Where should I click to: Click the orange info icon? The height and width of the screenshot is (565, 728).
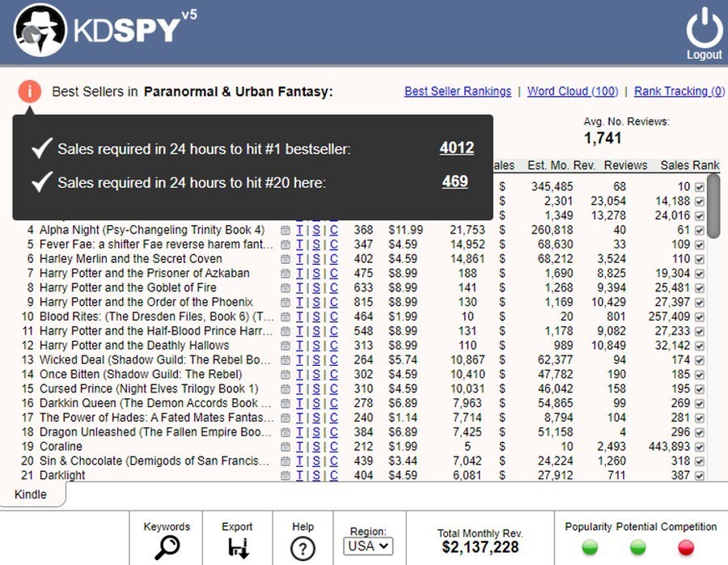tap(28, 91)
